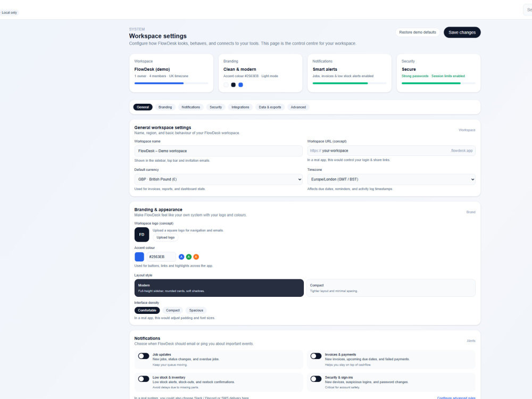Click the 'Secure' security card title

point(409,69)
